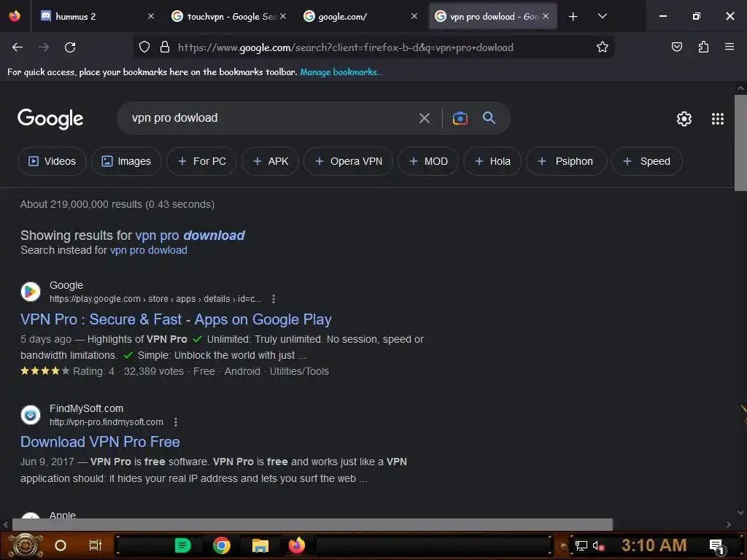The image size is (747, 560).
Task: Click the site security padlock icon
Action: 165,47
